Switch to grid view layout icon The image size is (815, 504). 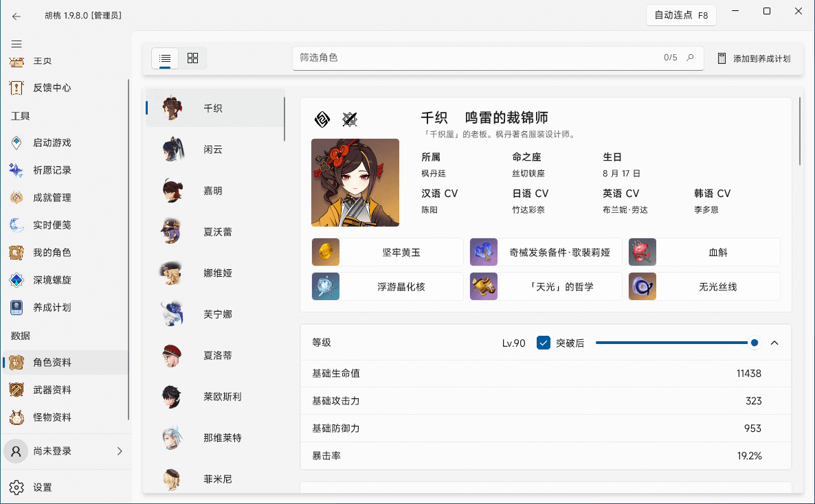click(192, 58)
